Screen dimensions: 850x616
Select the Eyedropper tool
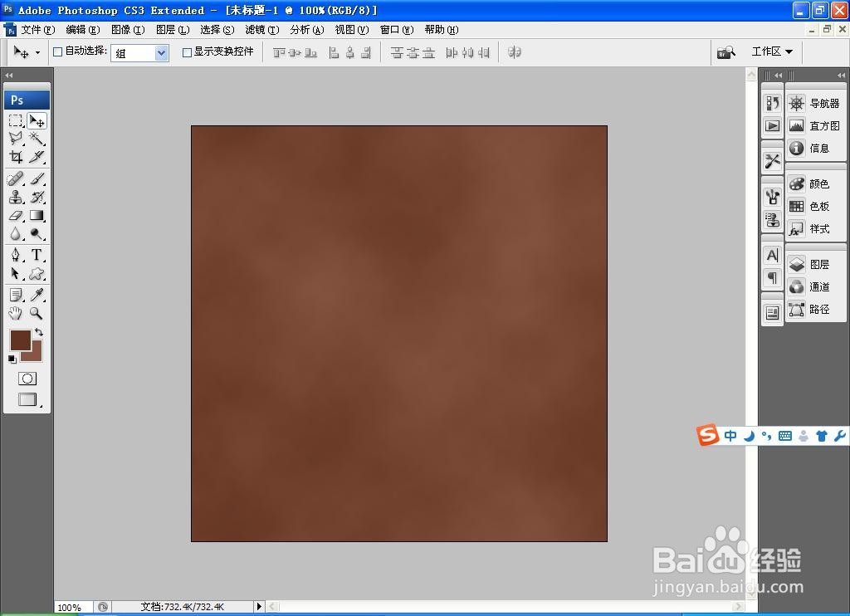[37, 295]
